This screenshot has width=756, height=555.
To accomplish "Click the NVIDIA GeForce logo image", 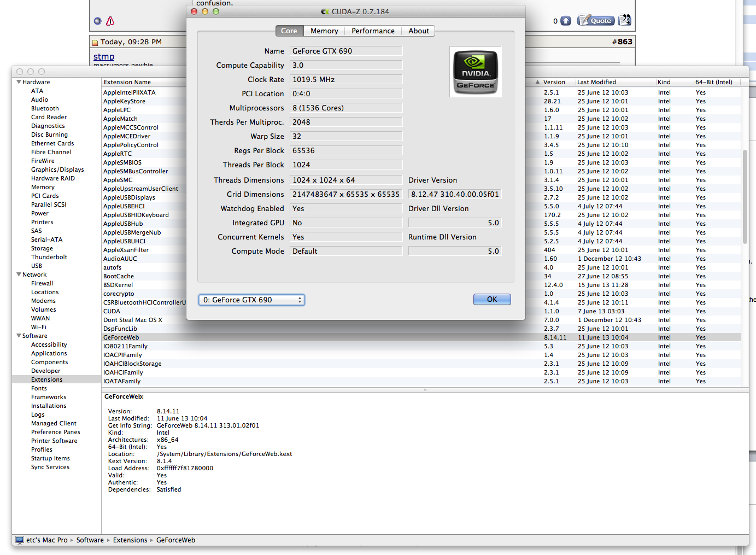I will click(x=476, y=72).
